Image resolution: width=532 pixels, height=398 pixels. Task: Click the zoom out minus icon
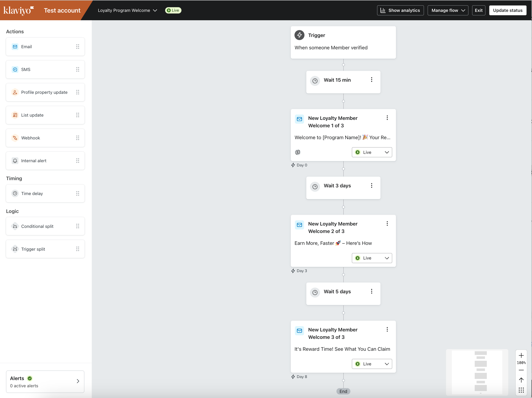pos(521,370)
